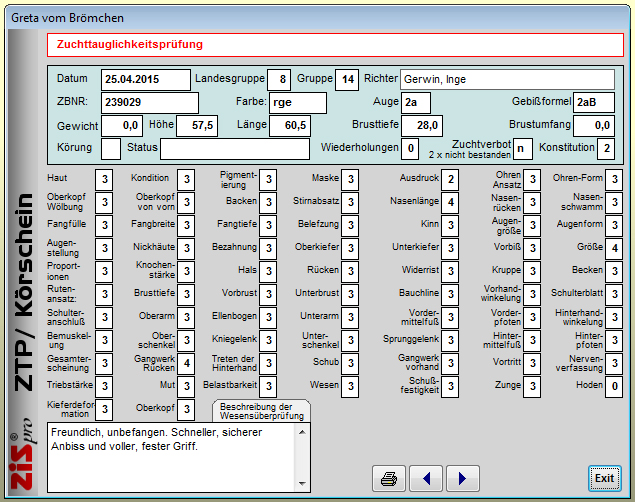Click the printer icon button

pos(389,479)
